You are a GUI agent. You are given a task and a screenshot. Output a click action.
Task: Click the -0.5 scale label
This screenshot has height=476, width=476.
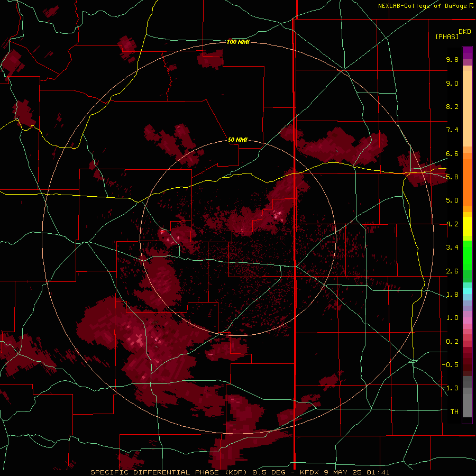tap(450, 364)
